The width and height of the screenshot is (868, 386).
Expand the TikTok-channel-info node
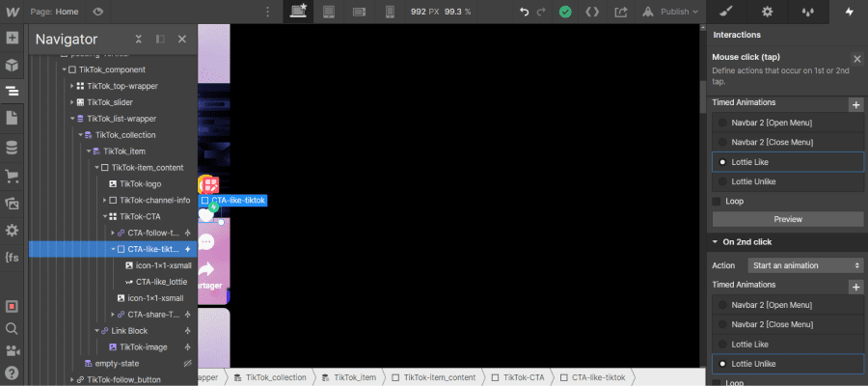(x=104, y=201)
